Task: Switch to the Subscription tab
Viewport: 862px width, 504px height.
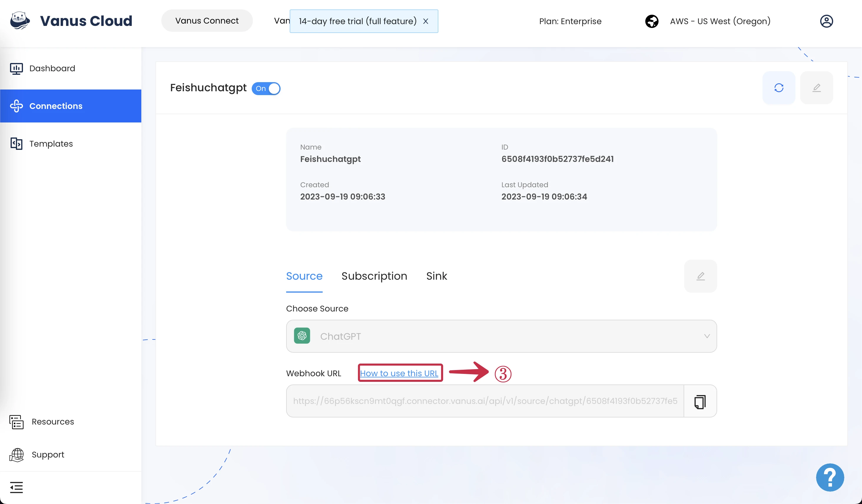Action: [x=374, y=276]
